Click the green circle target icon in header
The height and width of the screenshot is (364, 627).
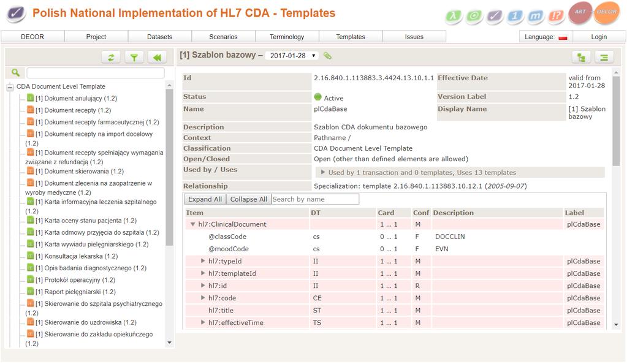(474, 17)
